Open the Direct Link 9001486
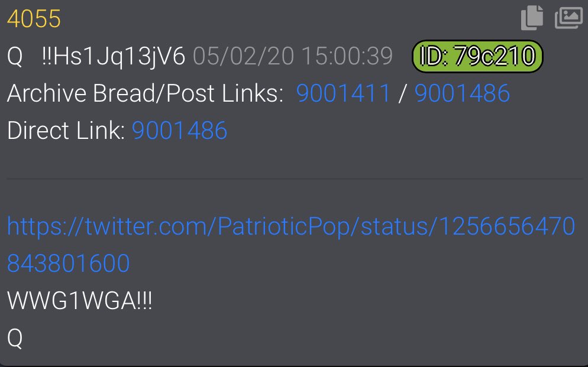The width and height of the screenshot is (588, 367). click(180, 131)
